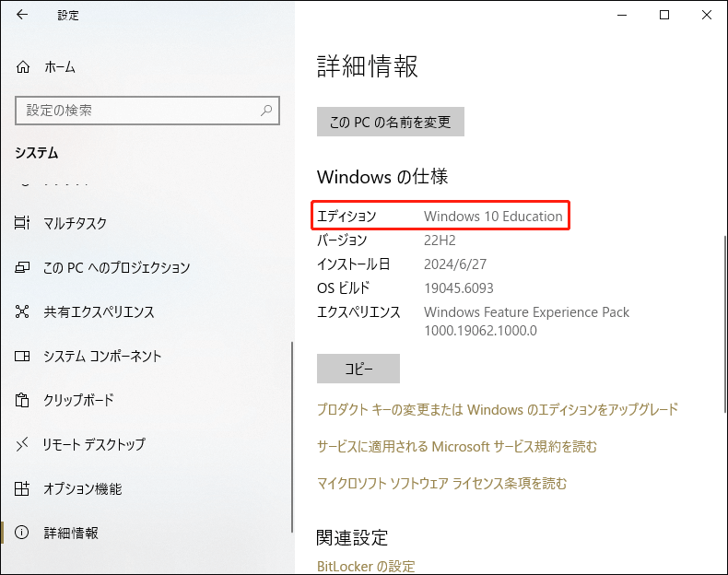Click the Home house icon
Viewport: 728px width, 575px height.
tap(23, 67)
